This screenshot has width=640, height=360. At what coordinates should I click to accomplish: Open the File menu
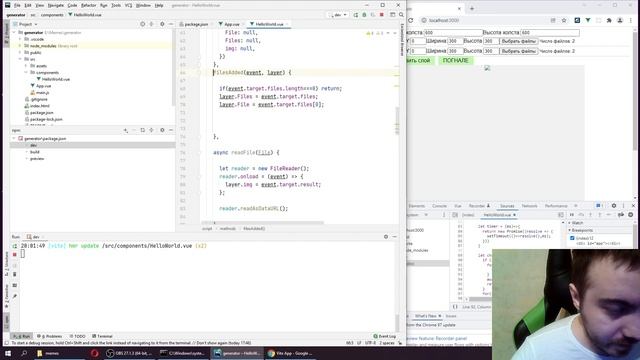coord(17,5)
